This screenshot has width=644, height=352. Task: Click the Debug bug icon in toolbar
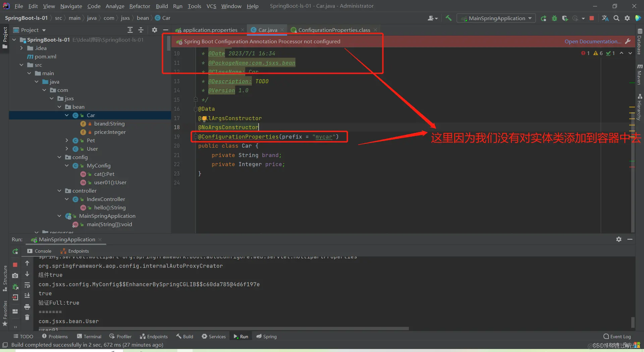pos(554,18)
